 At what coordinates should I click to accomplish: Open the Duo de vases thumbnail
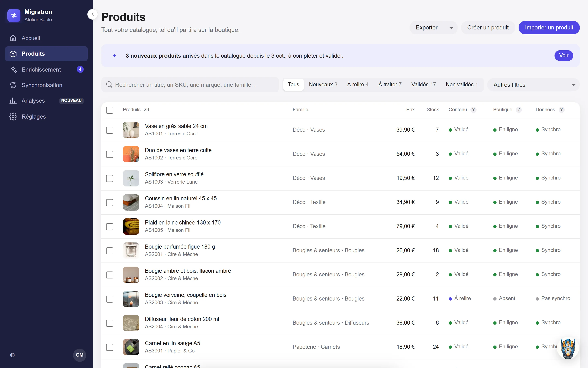[131, 154]
